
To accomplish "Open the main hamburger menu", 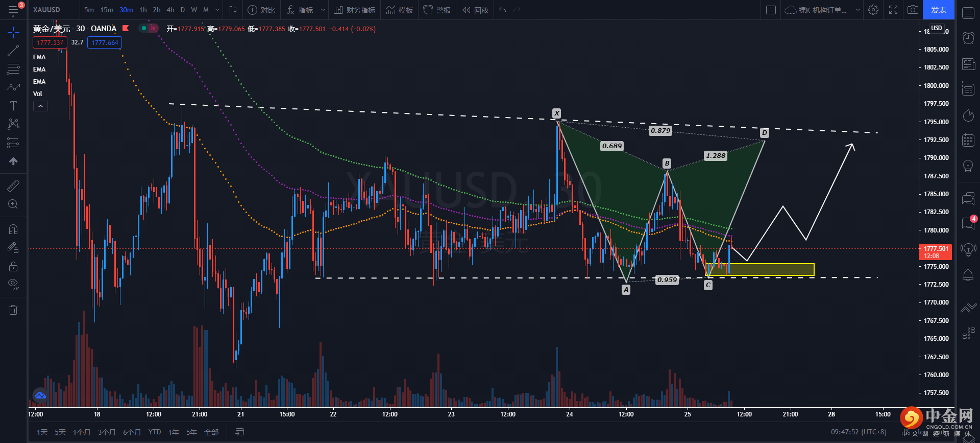I will (13, 10).
